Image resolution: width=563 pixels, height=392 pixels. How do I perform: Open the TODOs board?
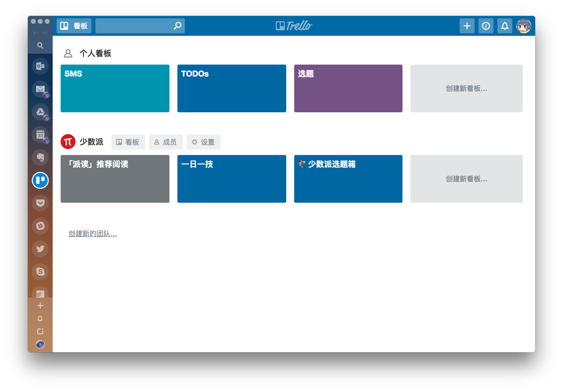pyautogui.click(x=232, y=88)
